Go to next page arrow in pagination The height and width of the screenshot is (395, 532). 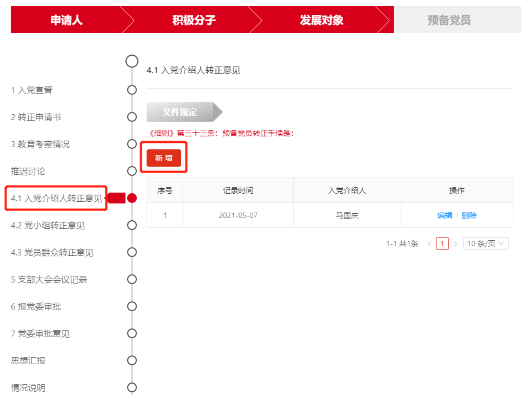455,243
